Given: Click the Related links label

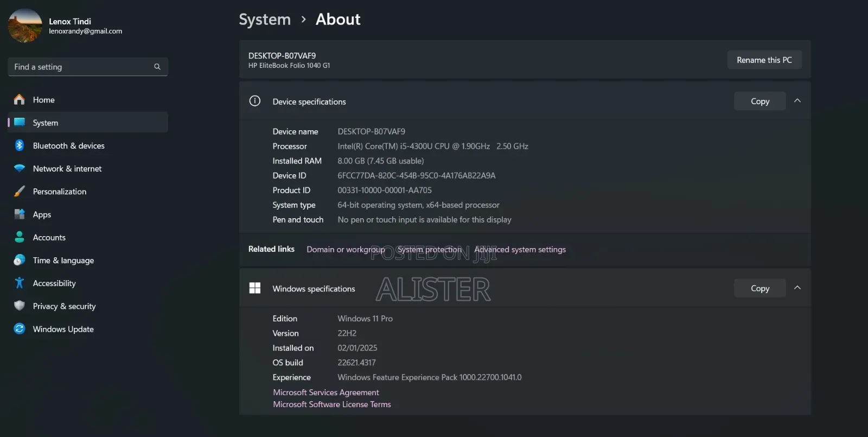Looking at the screenshot, I should (x=271, y=249).
